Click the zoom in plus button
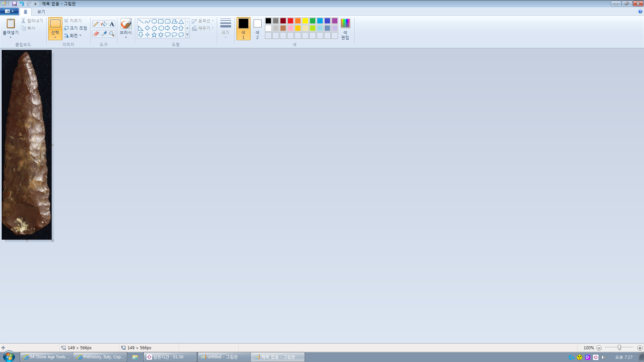Screen dimensions: 644x362 tap(640, 348)
